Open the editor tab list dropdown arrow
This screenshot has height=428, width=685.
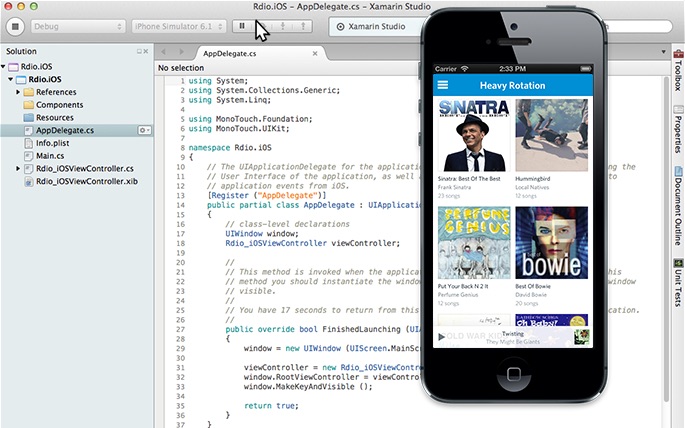[x=664, y=52]
